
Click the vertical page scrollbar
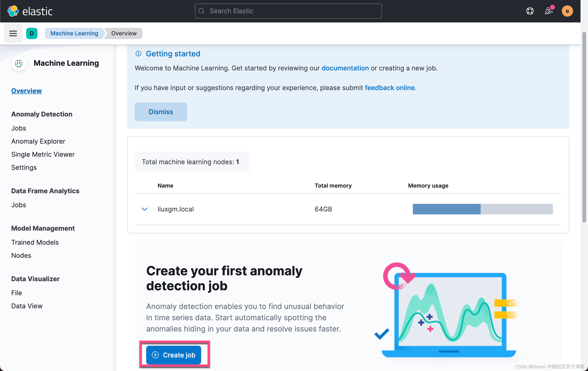(584, 127)
